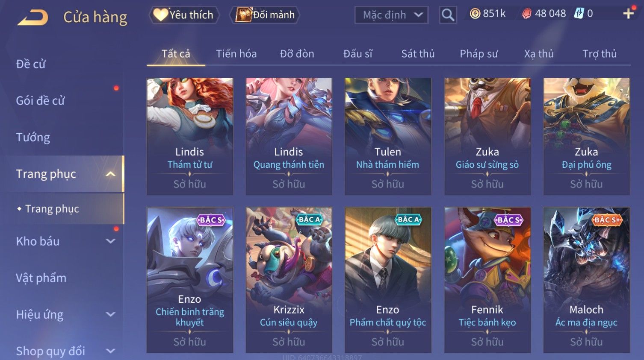Select Tulen Nhà thám hiểm skin card
Image resolution: width=644 pixels, height=360 pixels.
pyautogui.click(x=388, y=136)
